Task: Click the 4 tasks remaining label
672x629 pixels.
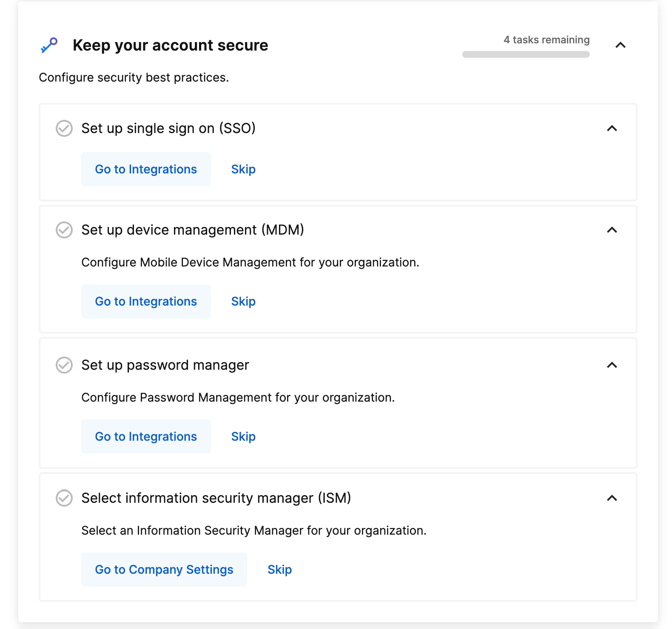Action: point(547,40)
